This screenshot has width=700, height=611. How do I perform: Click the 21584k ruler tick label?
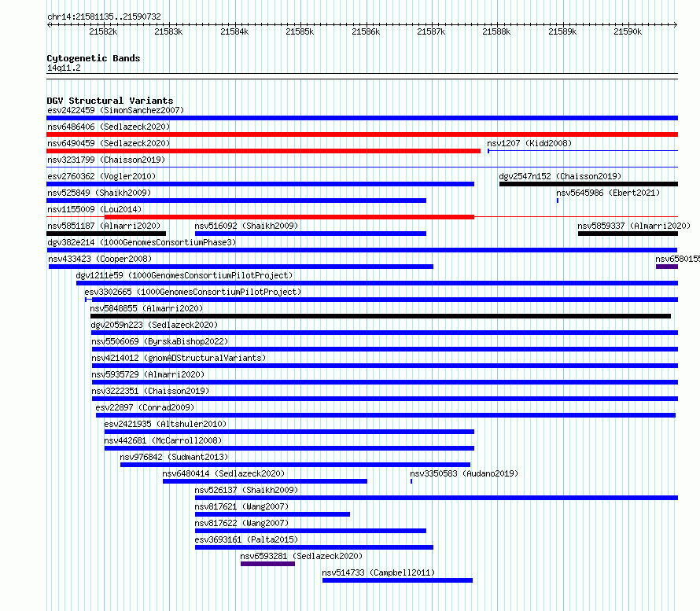[x=235, y=31]
